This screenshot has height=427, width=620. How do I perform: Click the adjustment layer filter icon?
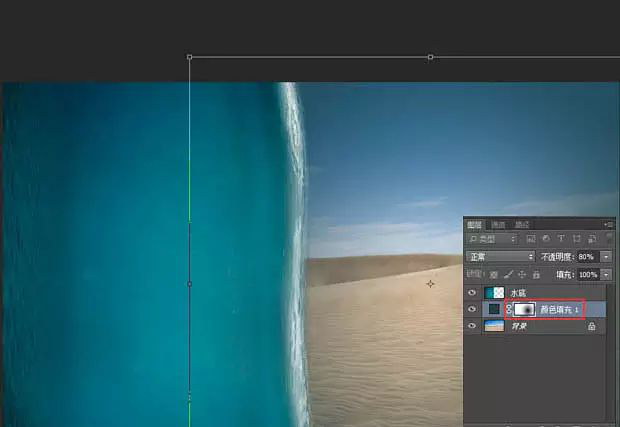(544, 240)
